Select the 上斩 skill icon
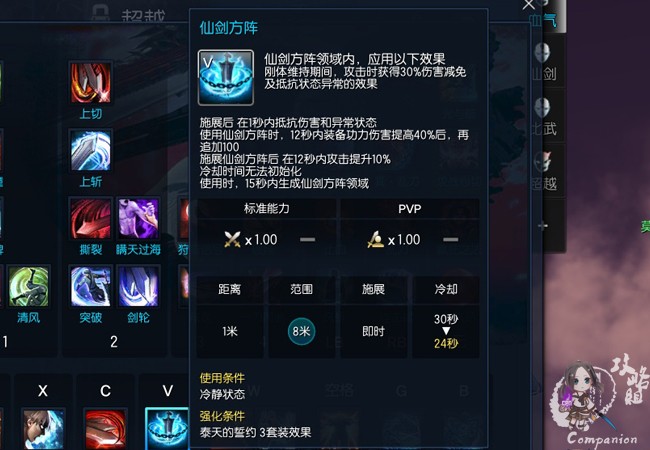The image size is (650, 450). point(90,150)
